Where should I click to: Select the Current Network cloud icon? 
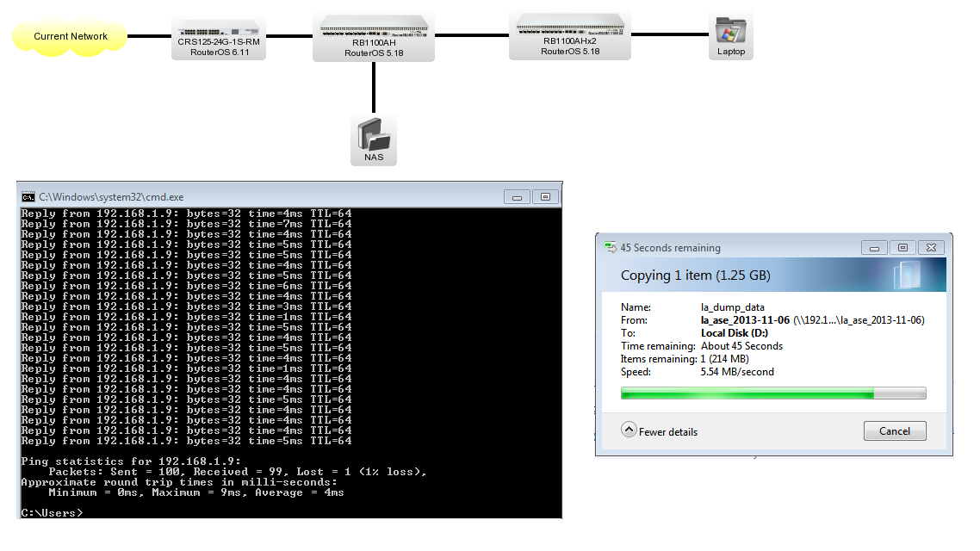tap(69, 36)
